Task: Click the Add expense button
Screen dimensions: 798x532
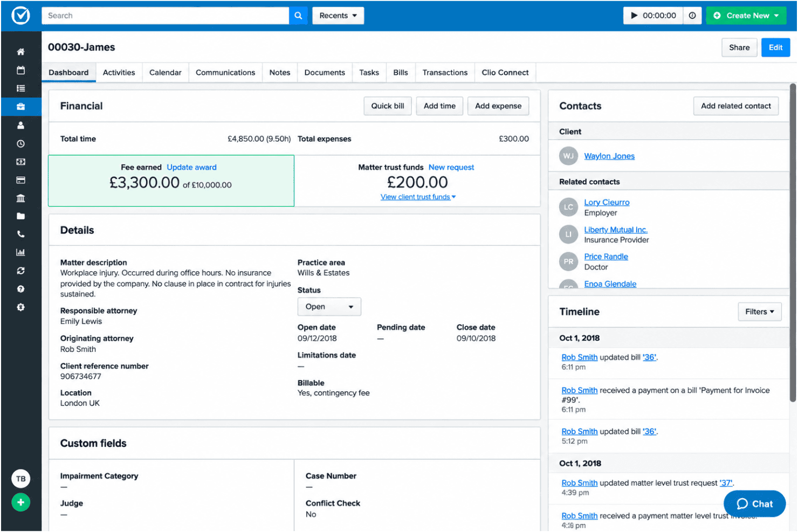Action: click(498, 106)
